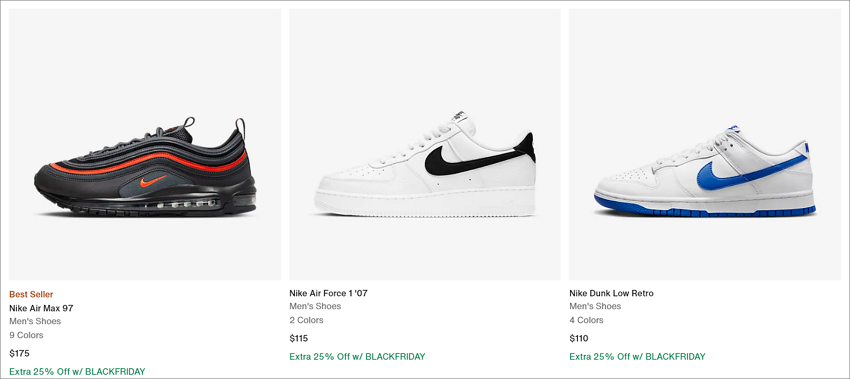This screenshot has height=379, width=850.
Task: Click the Nike Dunk Low Retro title
Action: [x=611, y=293]
